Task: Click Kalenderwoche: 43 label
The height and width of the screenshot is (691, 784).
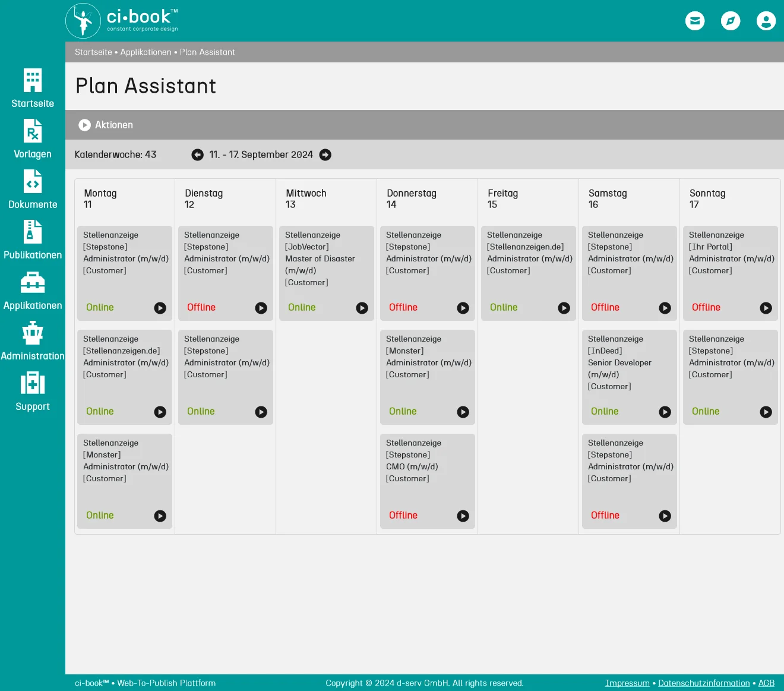Action: point(115,154)
